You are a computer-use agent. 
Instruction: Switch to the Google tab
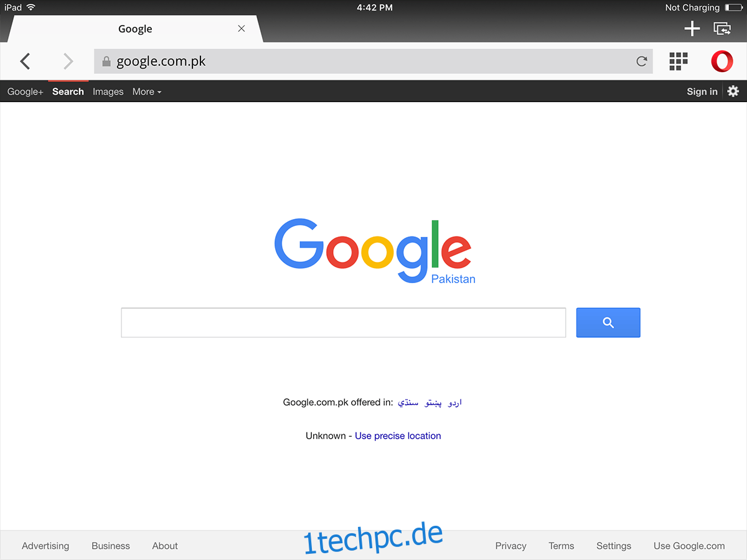point(135,29)
